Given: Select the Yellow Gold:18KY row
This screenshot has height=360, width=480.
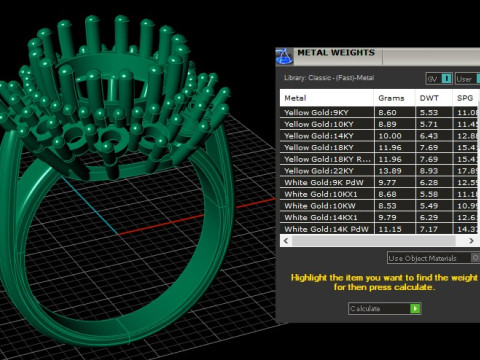Looking at the screenshot, I should [379, 147].
